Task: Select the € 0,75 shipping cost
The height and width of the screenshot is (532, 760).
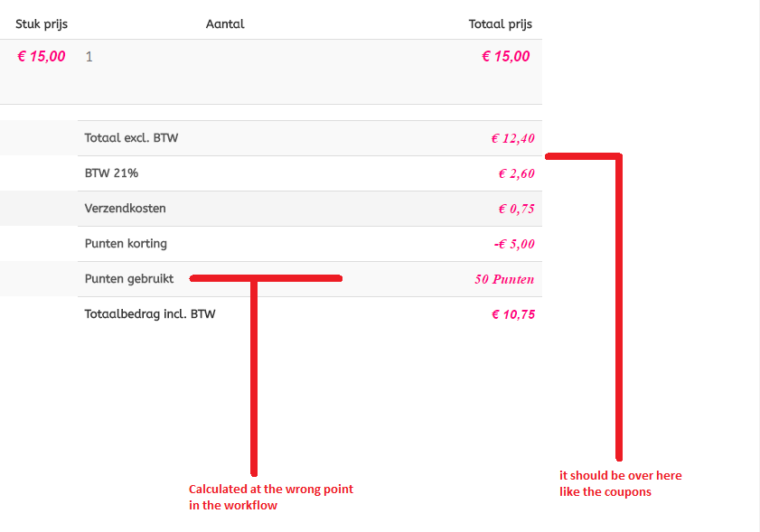Action: [x=516, y=209]
